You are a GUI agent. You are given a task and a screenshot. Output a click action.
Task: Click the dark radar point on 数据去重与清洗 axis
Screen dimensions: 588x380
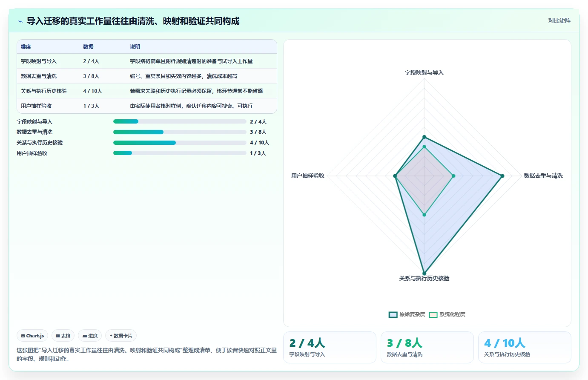[502, 176]
